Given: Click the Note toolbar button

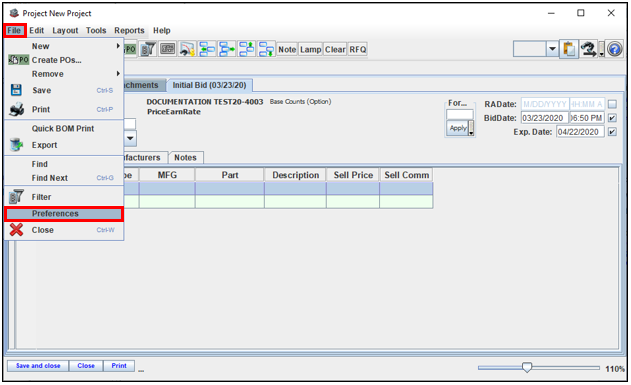Looking at the screenshot, I should (287, 49).
